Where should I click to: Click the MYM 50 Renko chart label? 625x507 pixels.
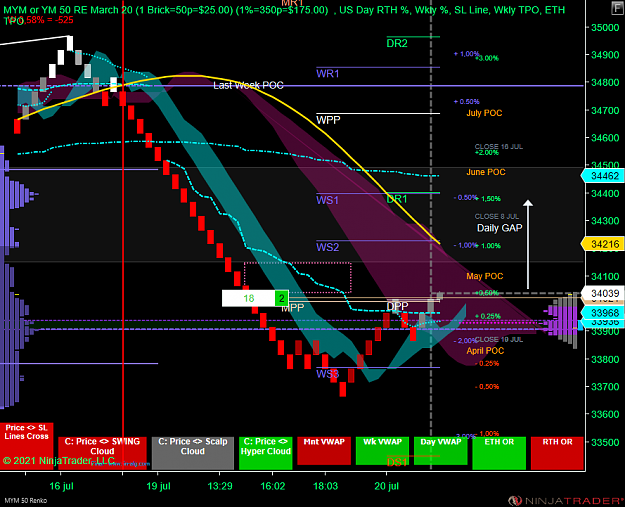(26, 501)
